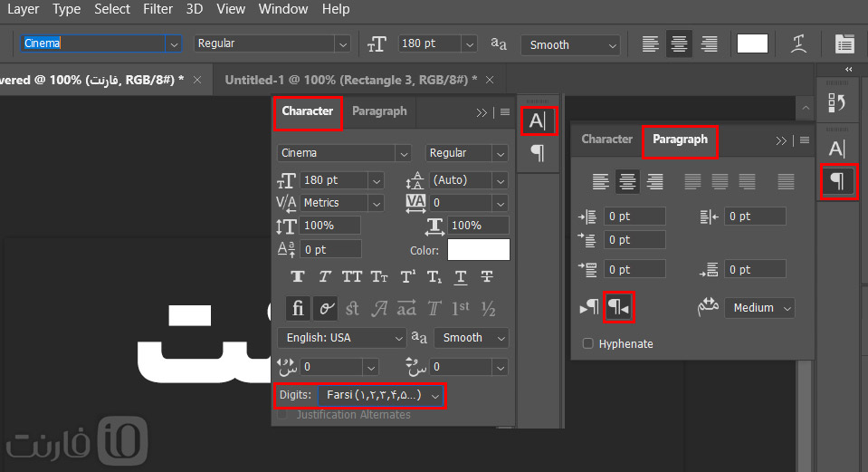868x472 pixels.
Task: Open Cinema font dropdown in Character panel
Action: coord(403,153)
